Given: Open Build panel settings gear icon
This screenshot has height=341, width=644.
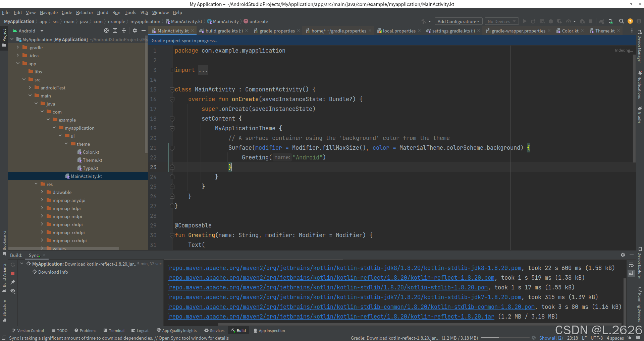Looking at the screenshot, I should pyautogui.click(x=623, y=255).
